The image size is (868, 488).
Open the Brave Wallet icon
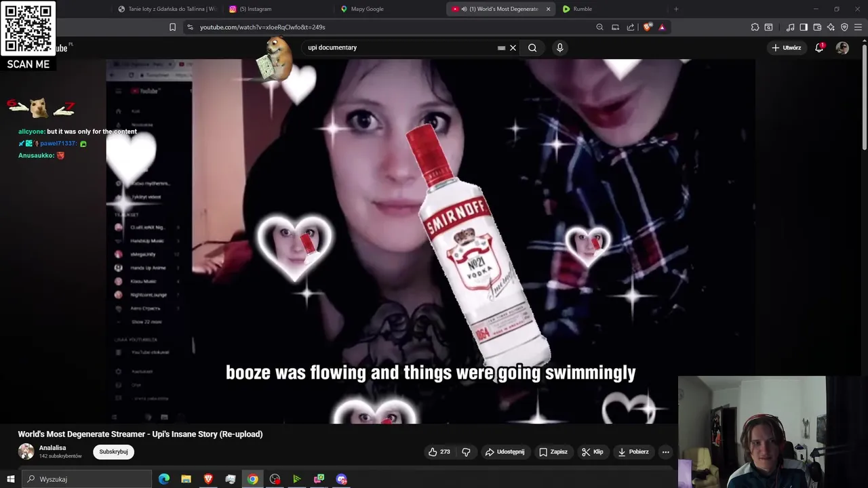coord(817,27)
